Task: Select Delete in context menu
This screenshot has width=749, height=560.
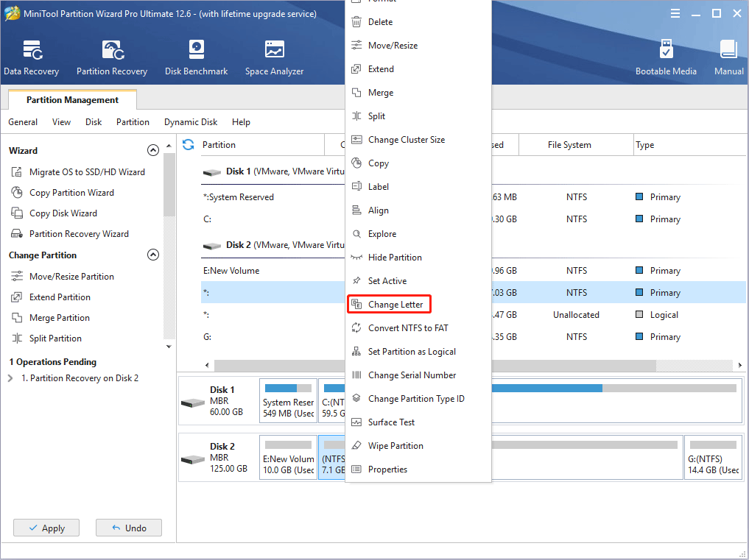Action: click(418, 22)
